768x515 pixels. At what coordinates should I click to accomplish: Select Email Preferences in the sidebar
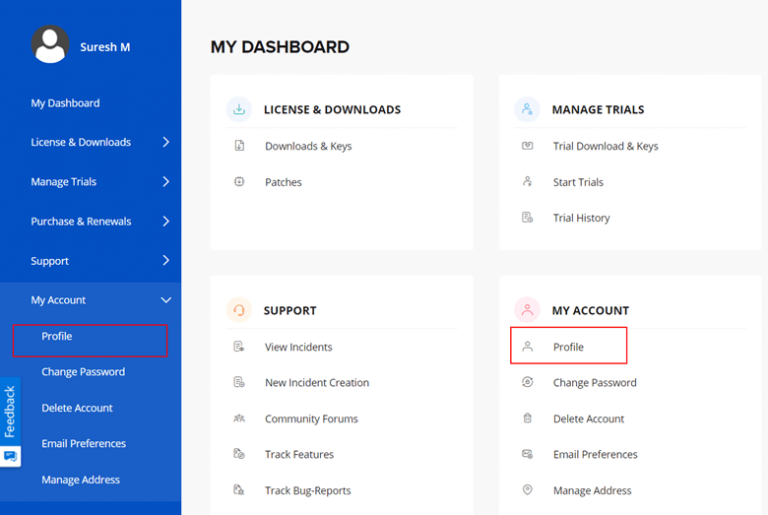coord(83,443)
